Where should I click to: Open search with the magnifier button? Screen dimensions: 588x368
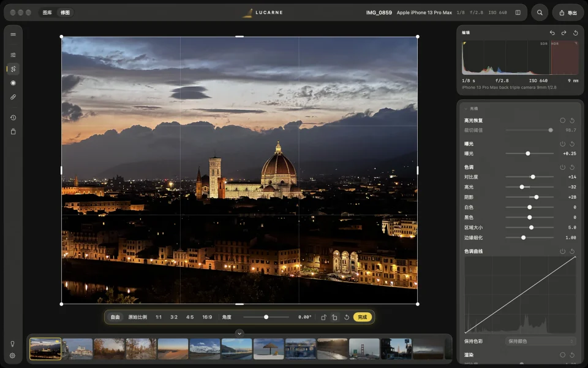click(x=540, y=12)
